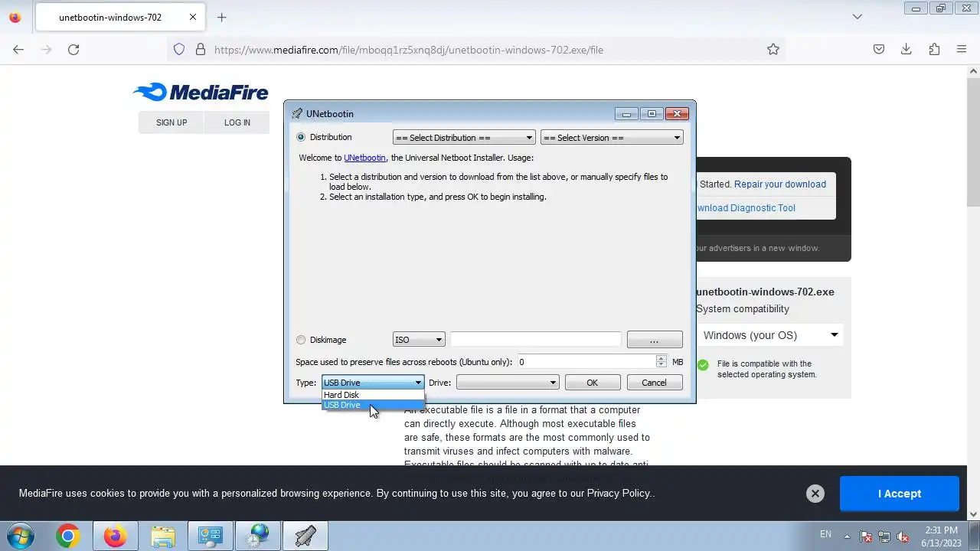
Task: Click the UNetbootin rocket taskbar icon
Action: pyautogui.click(x=305, y=536)
